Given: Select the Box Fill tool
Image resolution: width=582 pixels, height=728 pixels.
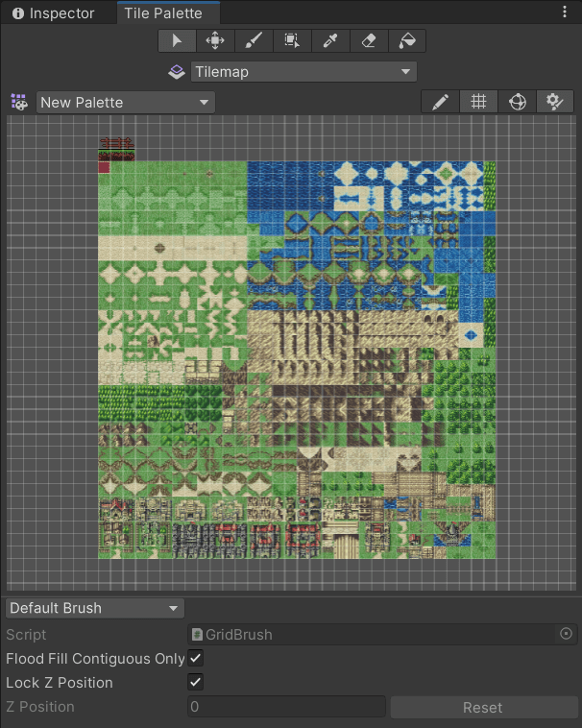Looking at the screenshot, I should pyautogui.click(x=292, y=41).
